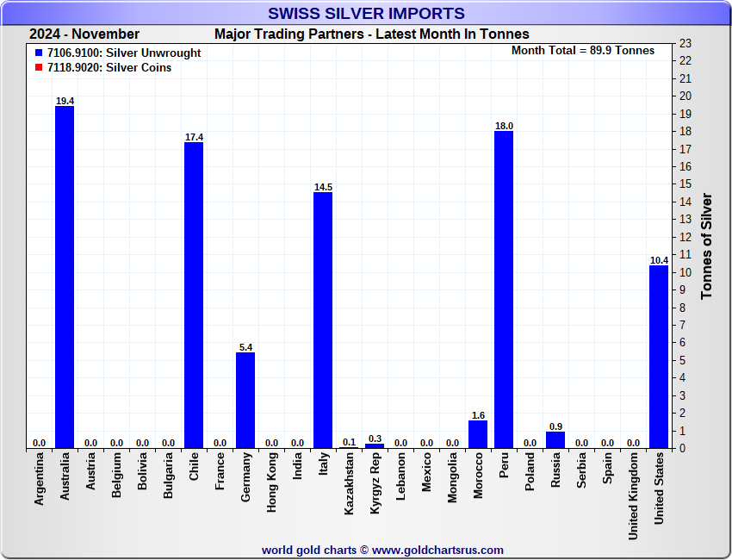
Task: Click the Bolivia axis label
Action: pos(142,471)
